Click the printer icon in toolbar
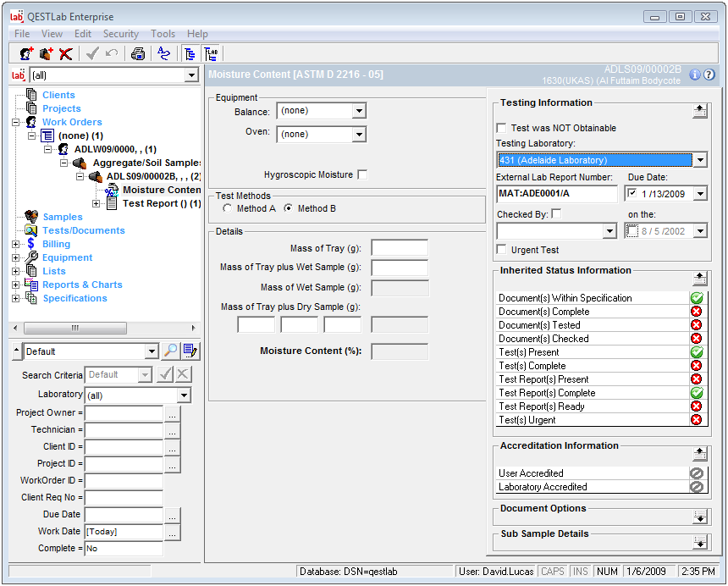The height and width of the screenshot is (586, 728). 137,53
